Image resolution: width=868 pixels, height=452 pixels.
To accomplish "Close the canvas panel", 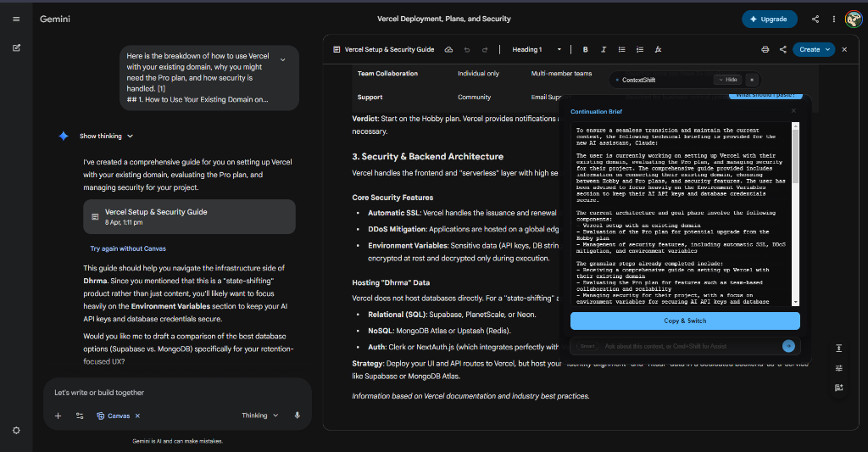I will [844, 49].
